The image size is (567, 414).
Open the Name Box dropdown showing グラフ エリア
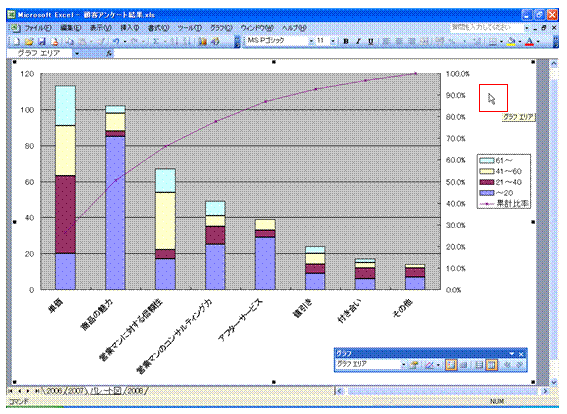[x=77, y=54]
